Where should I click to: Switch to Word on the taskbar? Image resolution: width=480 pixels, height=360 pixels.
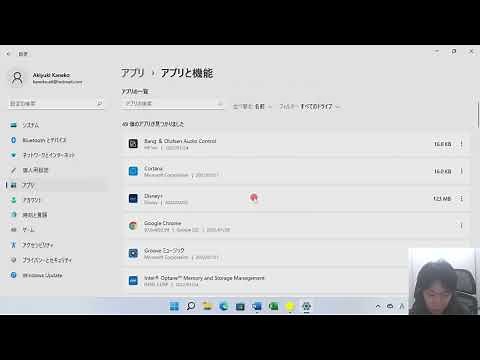point(257,306)
